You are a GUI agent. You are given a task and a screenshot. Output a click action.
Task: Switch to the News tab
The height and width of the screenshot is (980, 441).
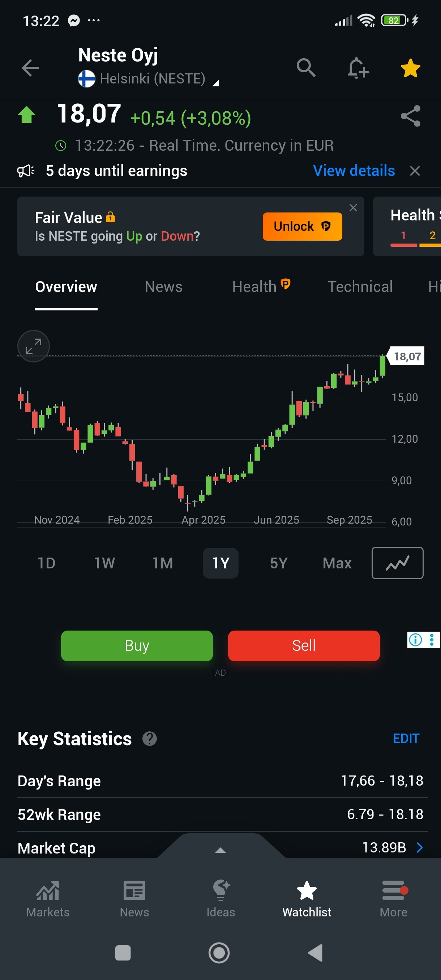164,287
